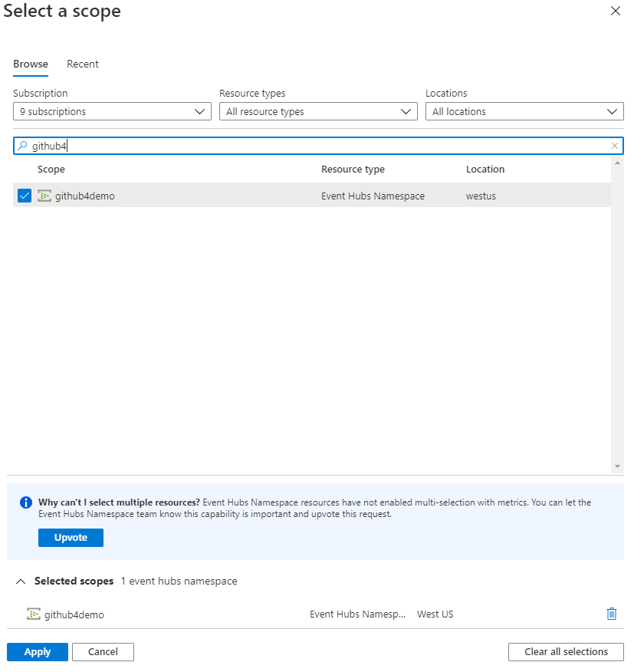
Task: Collapse the Selected scopes section
Action: coord(21,581)
